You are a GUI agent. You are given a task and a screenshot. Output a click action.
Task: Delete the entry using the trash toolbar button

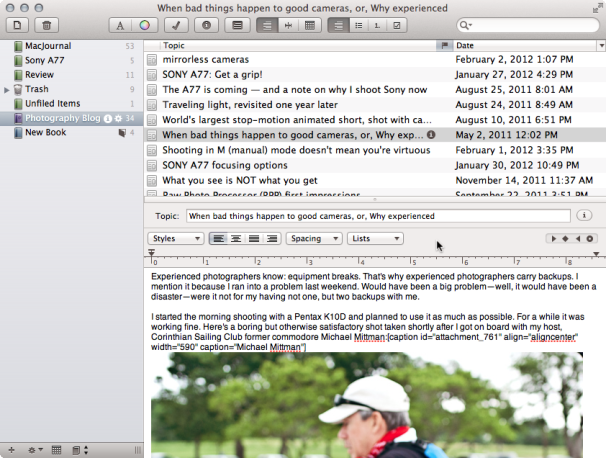(x=46, y=26)
